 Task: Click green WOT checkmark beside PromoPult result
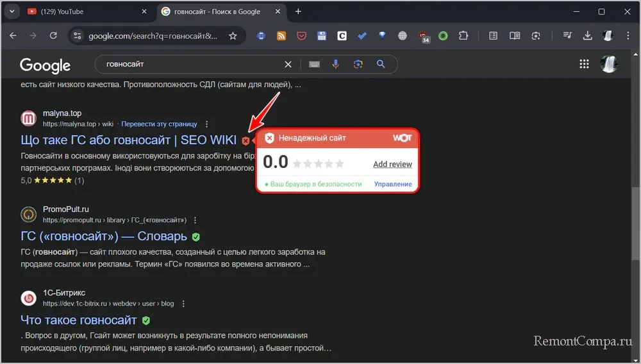196,236
